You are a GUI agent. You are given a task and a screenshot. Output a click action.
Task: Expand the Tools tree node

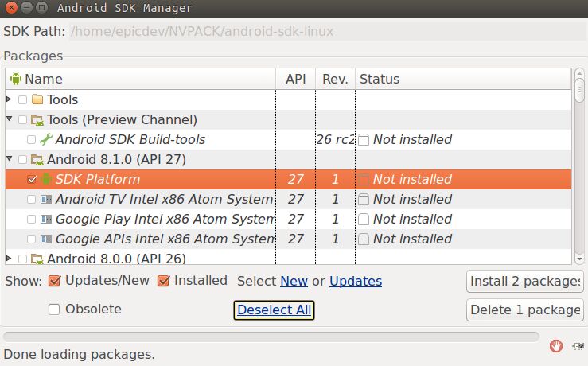[x=9, y=99]
